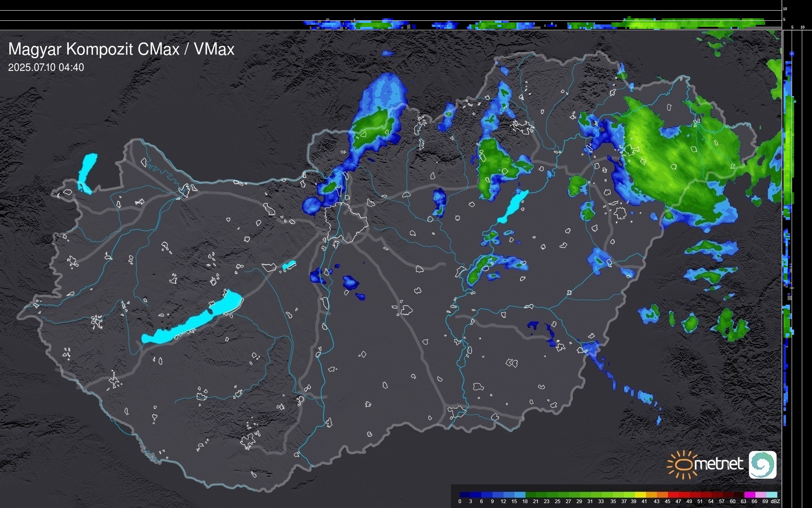Click the Magyar Kompozit CMax / VMax title
Viewport: 812px width, 508px height.
(x=121, y=49)
